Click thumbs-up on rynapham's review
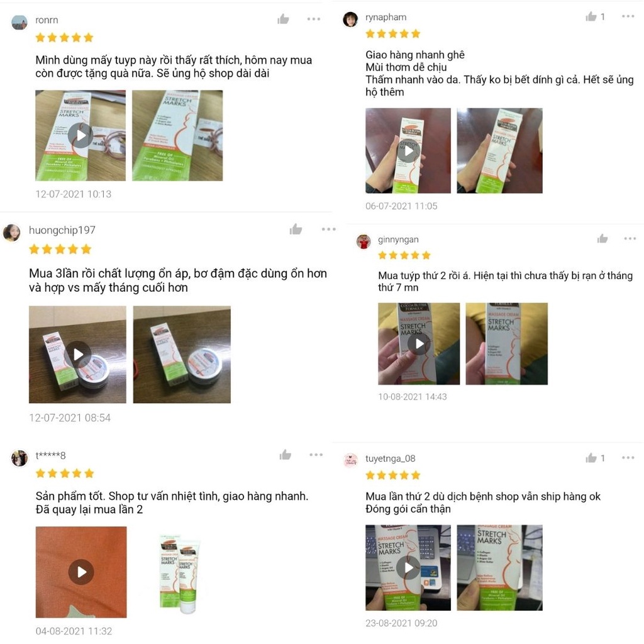644x644 pixels. (591, 16)
